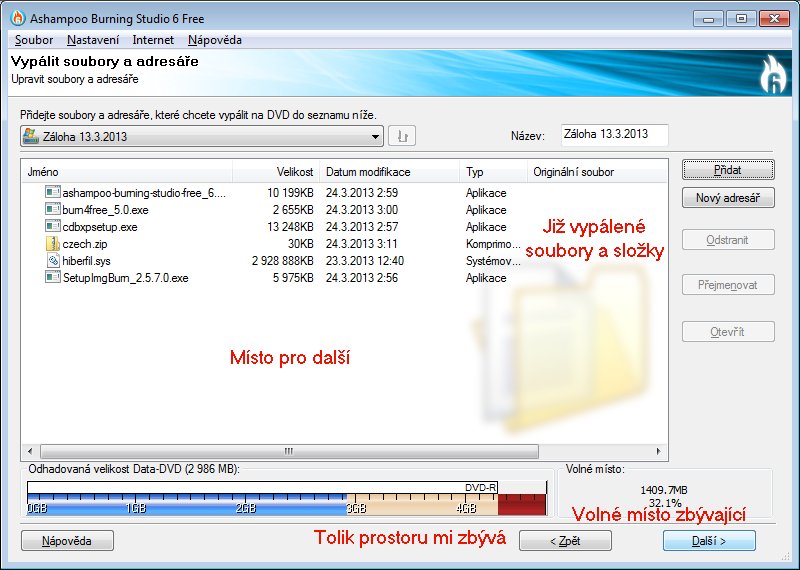Viewport: 800px width, 570px height.
Task: Select the file name SetupImgBurn_2.5.7.0.exe
Action: [x=126, y=278]
